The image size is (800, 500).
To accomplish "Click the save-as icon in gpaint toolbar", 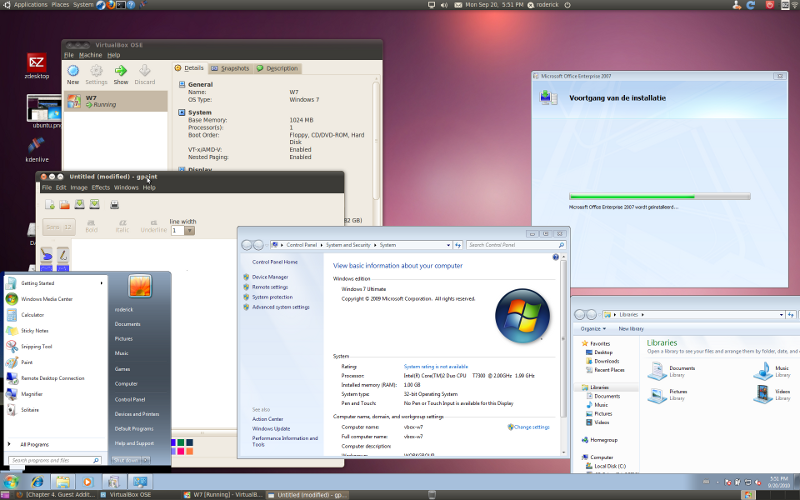I will click(94, 204).
